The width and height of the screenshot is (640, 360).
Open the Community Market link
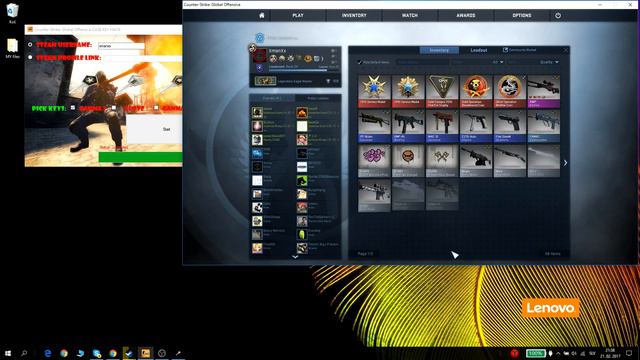520,50
